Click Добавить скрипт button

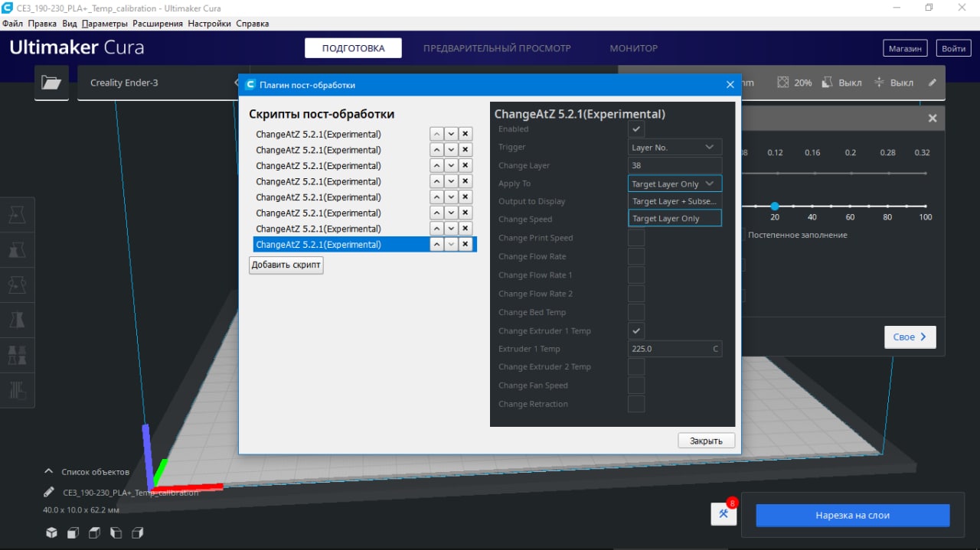(286, 265)
